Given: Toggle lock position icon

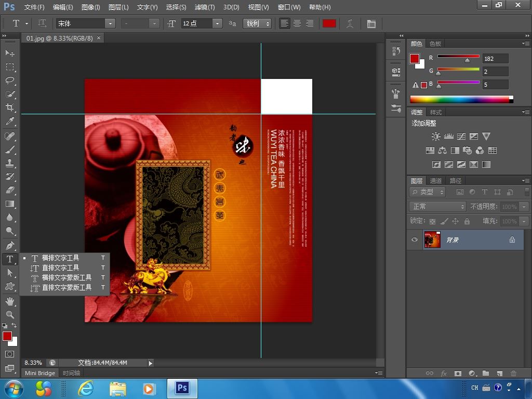Looking at the screenshot, I should point(455,221).
